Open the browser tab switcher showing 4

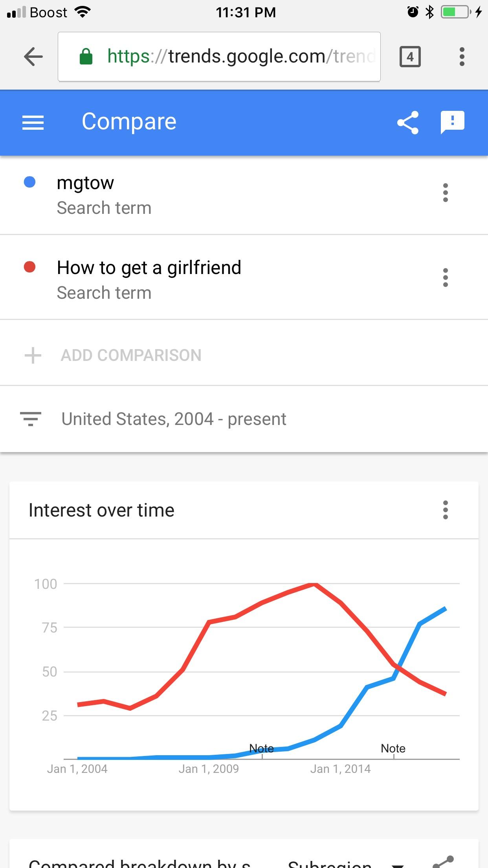(410, 57)
